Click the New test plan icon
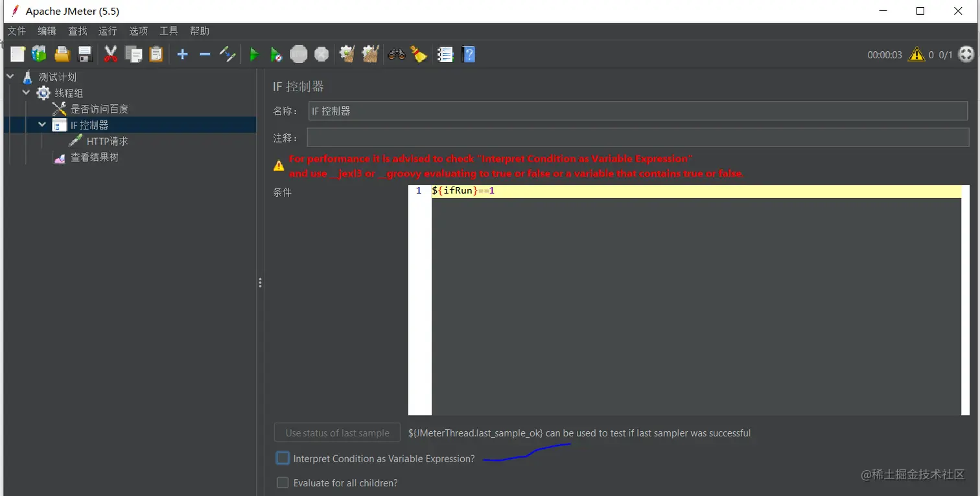This screenshot has height=496, width=980. coord(17,54)
